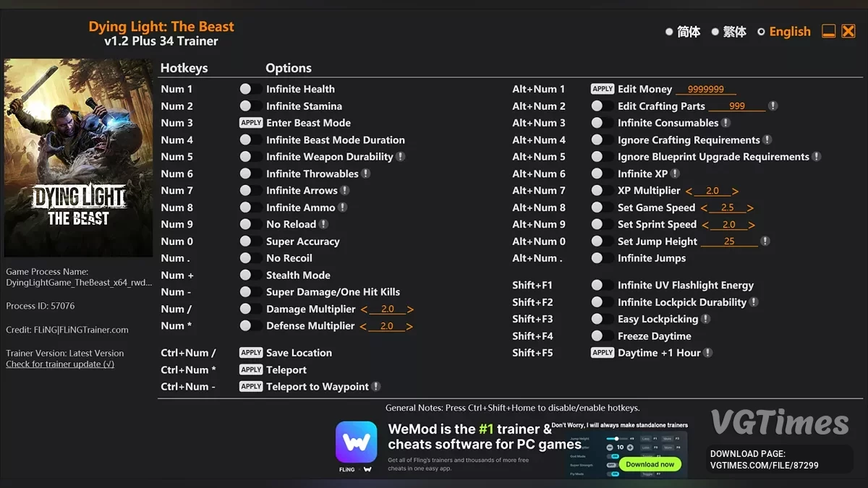This screenshot has height=488, width=868.
Task: Click info icon beside Infinite Weapon Durability
Action: [x=401, y=157]
